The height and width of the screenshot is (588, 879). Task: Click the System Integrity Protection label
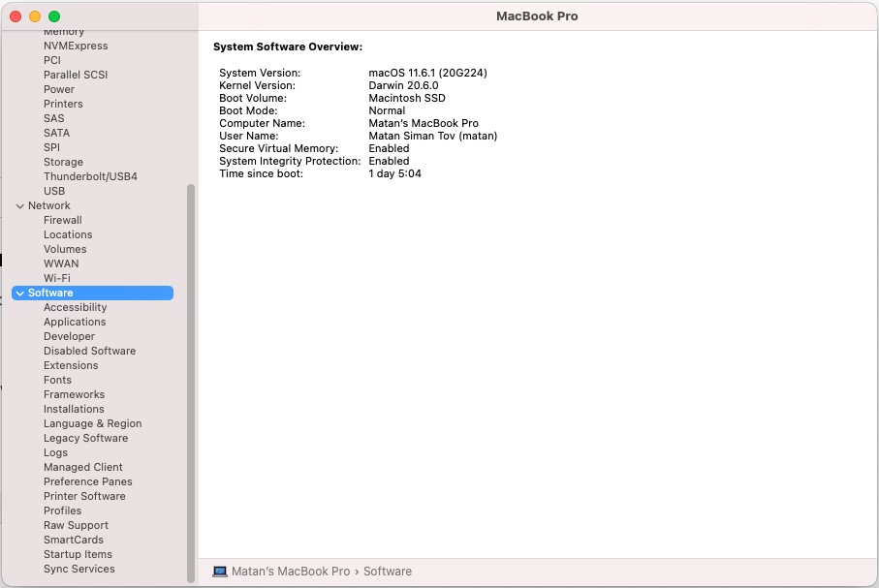290,162
